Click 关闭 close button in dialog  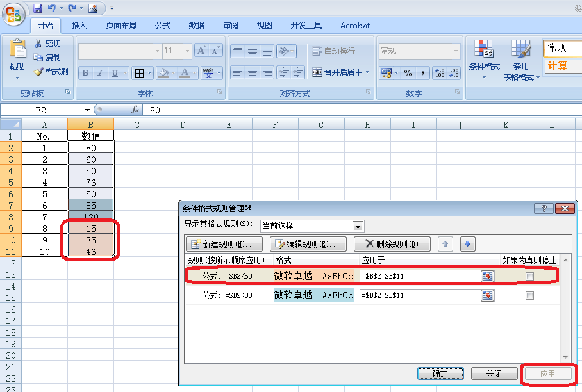(494, 373)
